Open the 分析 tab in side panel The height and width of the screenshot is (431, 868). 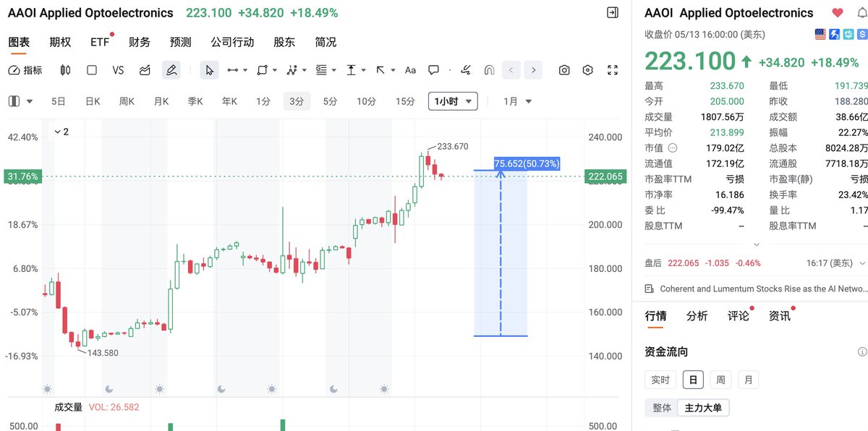pyautogui.click(x=697, y=316)
